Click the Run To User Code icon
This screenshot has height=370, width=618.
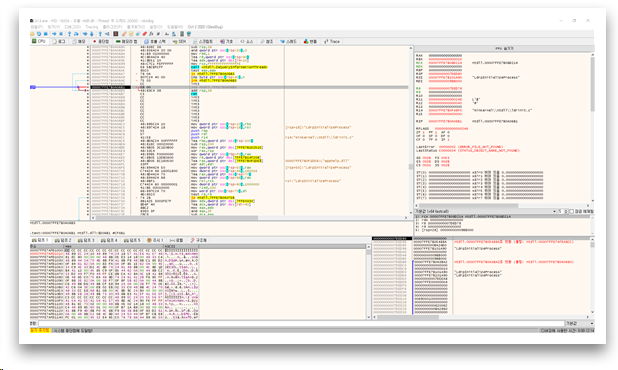point(107,34)
